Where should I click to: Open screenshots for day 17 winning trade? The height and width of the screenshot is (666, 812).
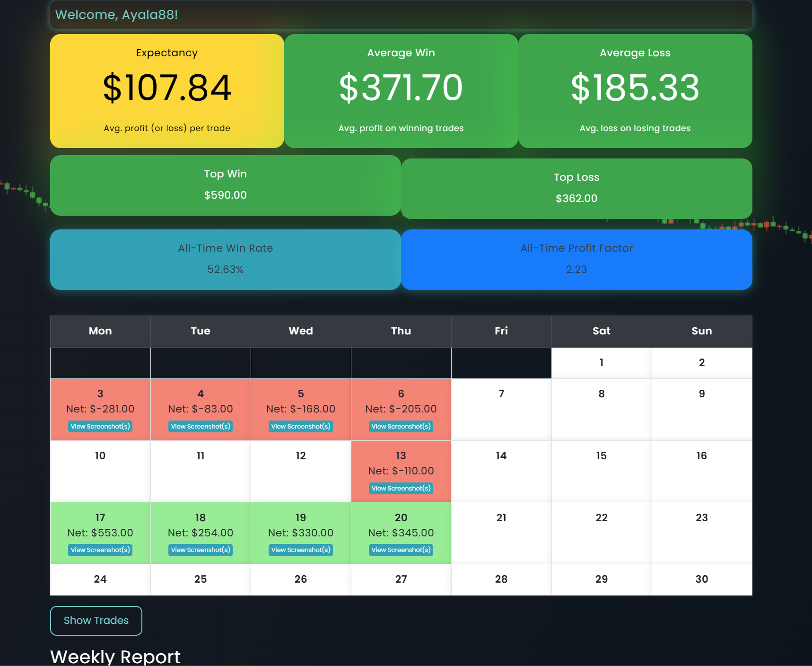point(100,550)
